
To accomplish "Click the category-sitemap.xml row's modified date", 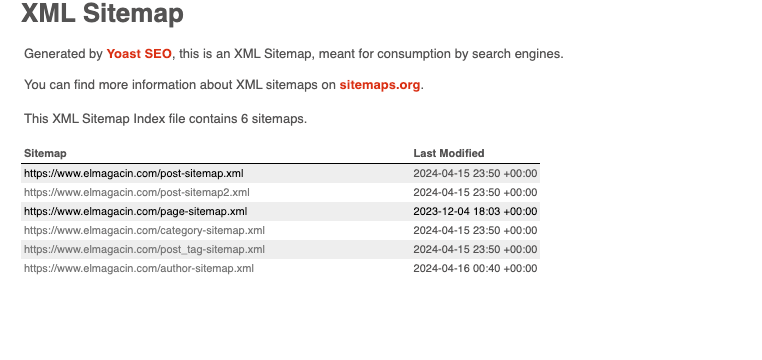I will [475, 230].
